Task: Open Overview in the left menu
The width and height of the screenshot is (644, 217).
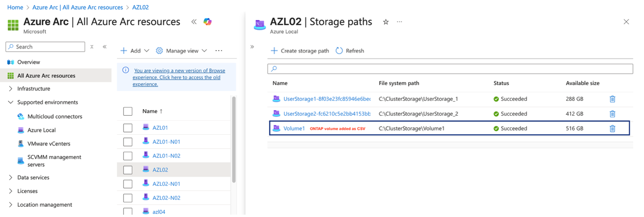Action: [28, 62]
